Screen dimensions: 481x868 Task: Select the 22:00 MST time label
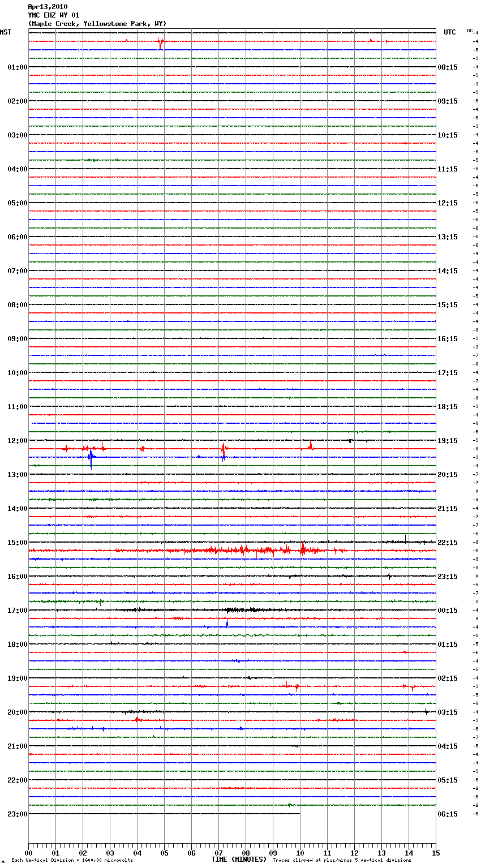click(x=18, y=780)
